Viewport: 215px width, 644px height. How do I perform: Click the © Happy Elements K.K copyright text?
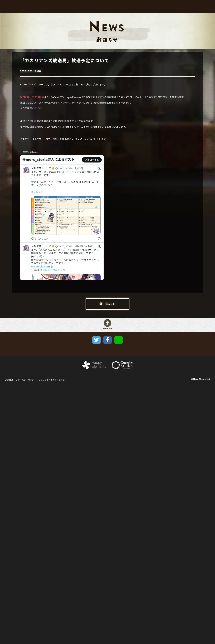tap(200, 379)
